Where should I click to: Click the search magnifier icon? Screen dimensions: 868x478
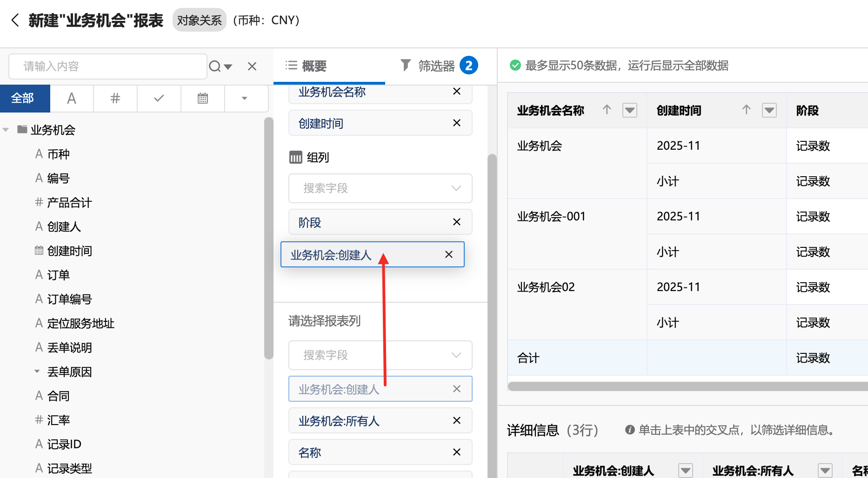click(215, 66)
